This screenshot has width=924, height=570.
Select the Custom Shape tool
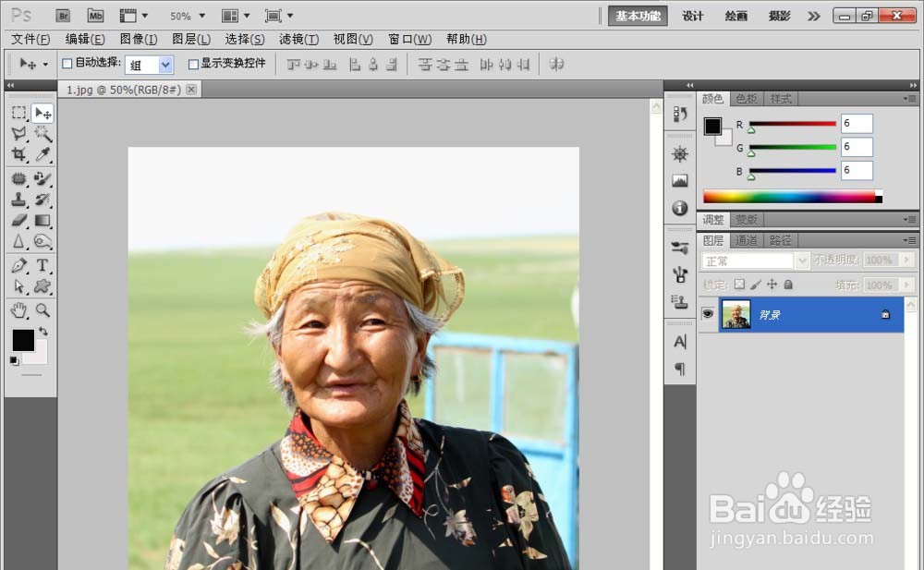[x=43, y=286]
